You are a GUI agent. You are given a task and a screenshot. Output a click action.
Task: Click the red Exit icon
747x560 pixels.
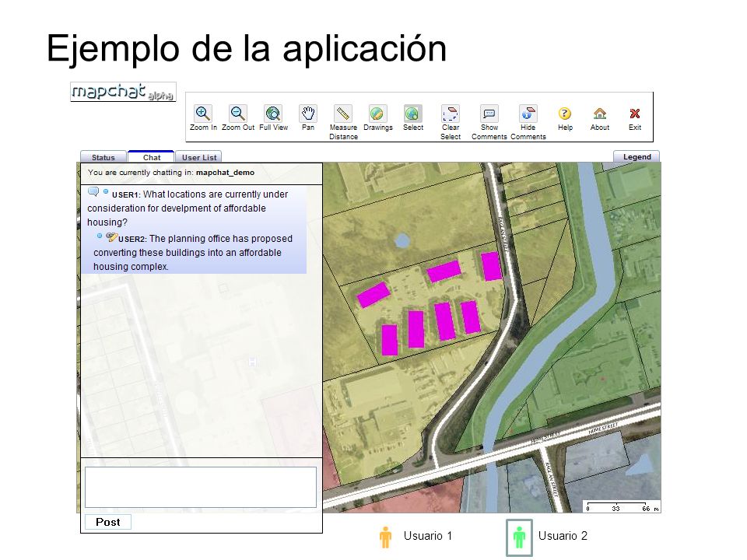(635, 114)
